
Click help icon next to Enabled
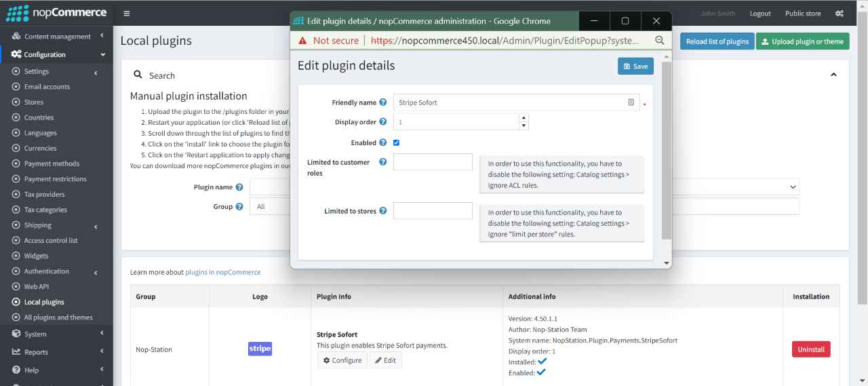pyautogui.click(x=382, y=142)
